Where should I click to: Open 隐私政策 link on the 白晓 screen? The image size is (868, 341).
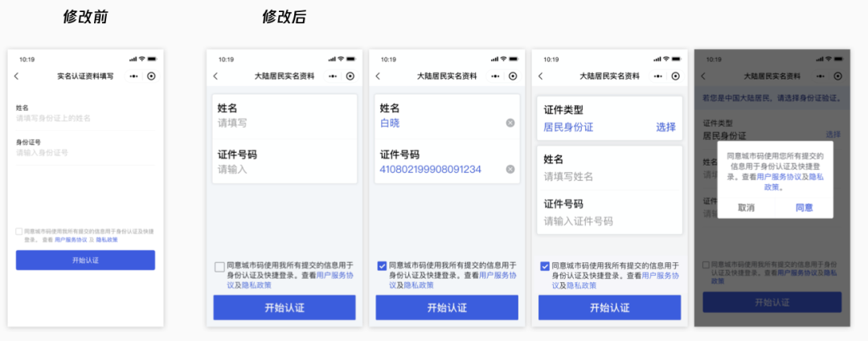pyautogui.click(x=419, y=286)
